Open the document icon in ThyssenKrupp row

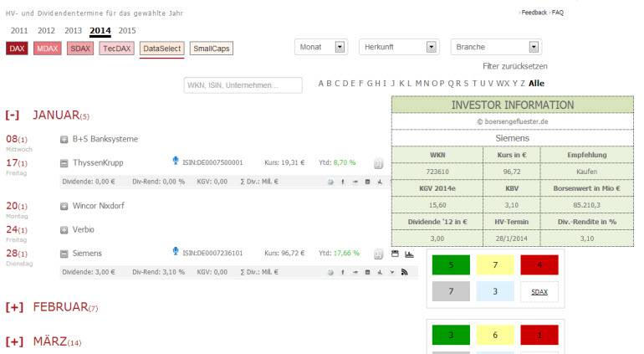pyautogui.click(x=378, y=164)
